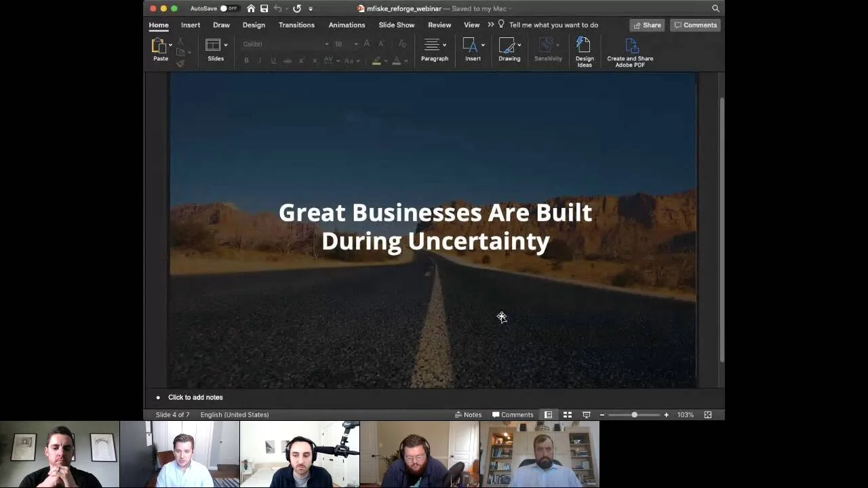Start slide show from status bar
Image resolution: width=868 pixels, height=488 pixels.
click(587, 415)
